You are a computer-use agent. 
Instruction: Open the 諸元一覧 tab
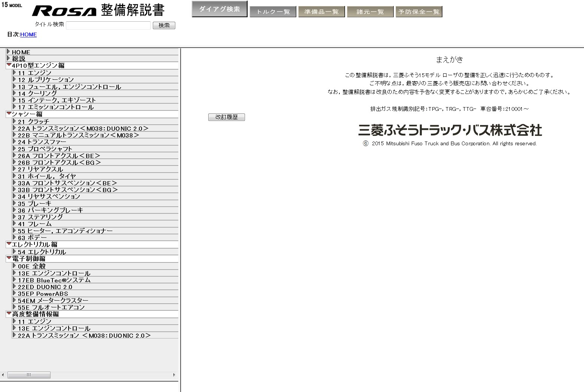tap(370, 12)
